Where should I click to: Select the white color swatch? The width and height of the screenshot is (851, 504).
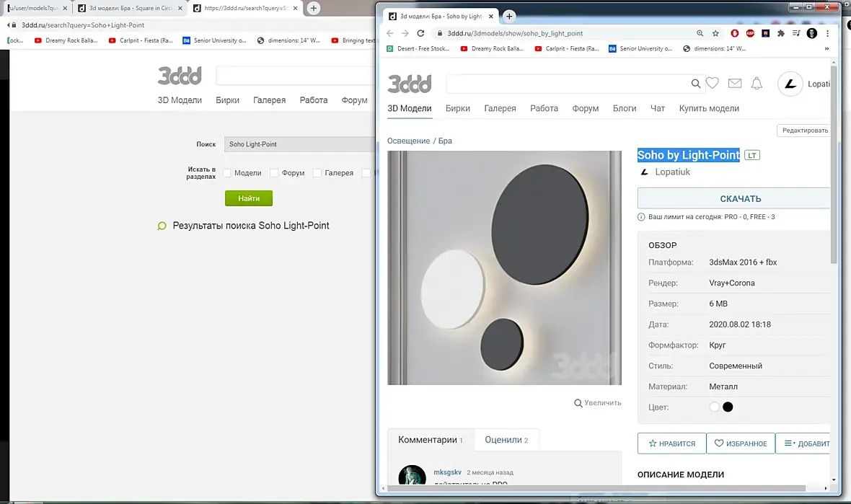(x=714, y=407)
